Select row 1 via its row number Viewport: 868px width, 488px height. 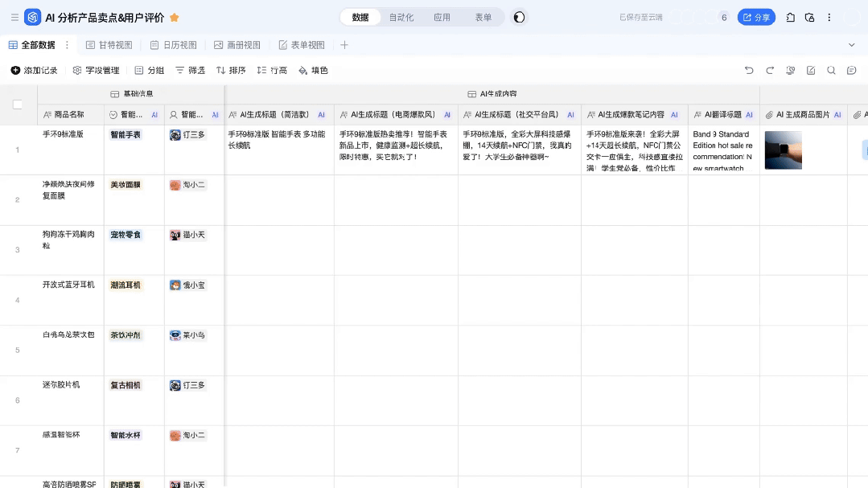(18, 150)
